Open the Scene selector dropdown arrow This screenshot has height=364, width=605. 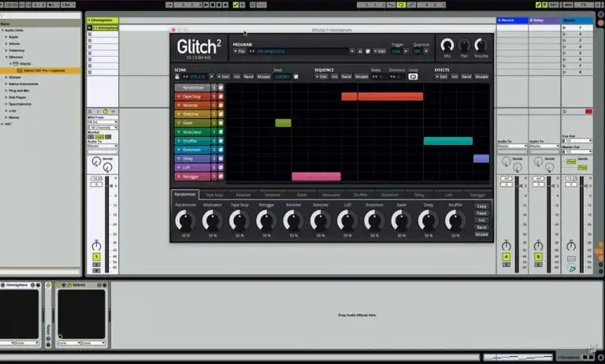[x=211, y=76]
